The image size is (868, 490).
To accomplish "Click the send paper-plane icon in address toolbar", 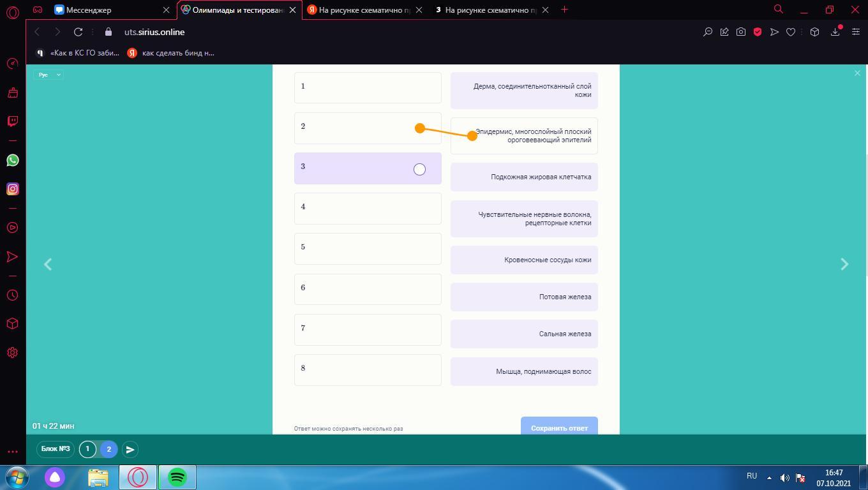I will coord(774,32).
